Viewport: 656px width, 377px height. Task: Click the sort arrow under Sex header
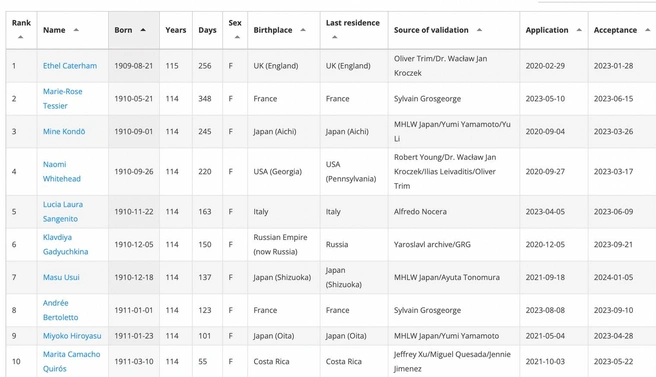point(237,37)
